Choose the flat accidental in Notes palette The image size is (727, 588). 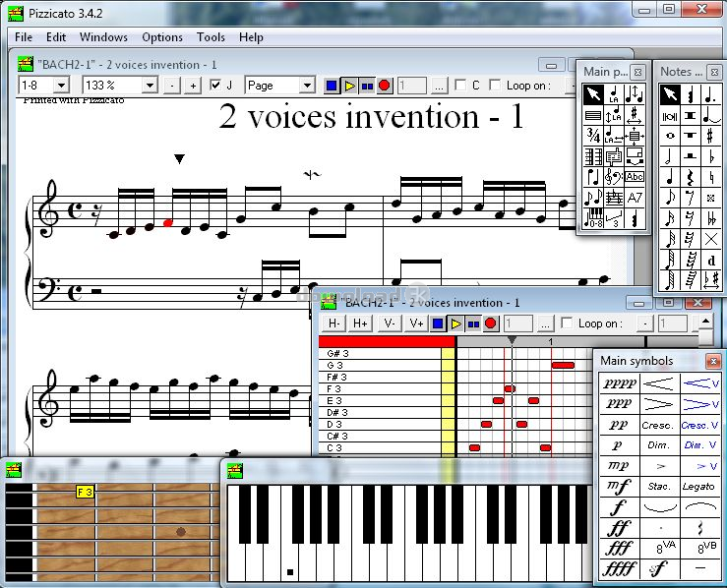click(710, 156)
